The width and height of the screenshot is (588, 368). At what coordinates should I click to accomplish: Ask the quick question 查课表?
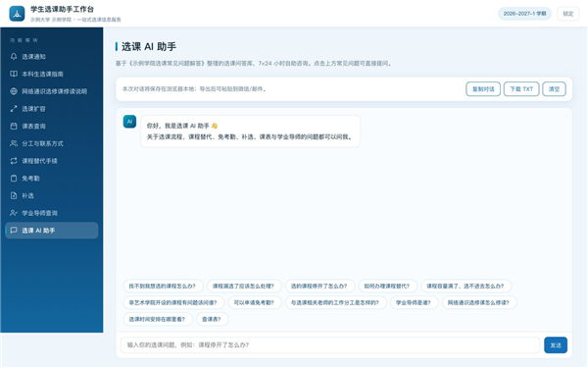pyautogui.click(x=213, y=319)
